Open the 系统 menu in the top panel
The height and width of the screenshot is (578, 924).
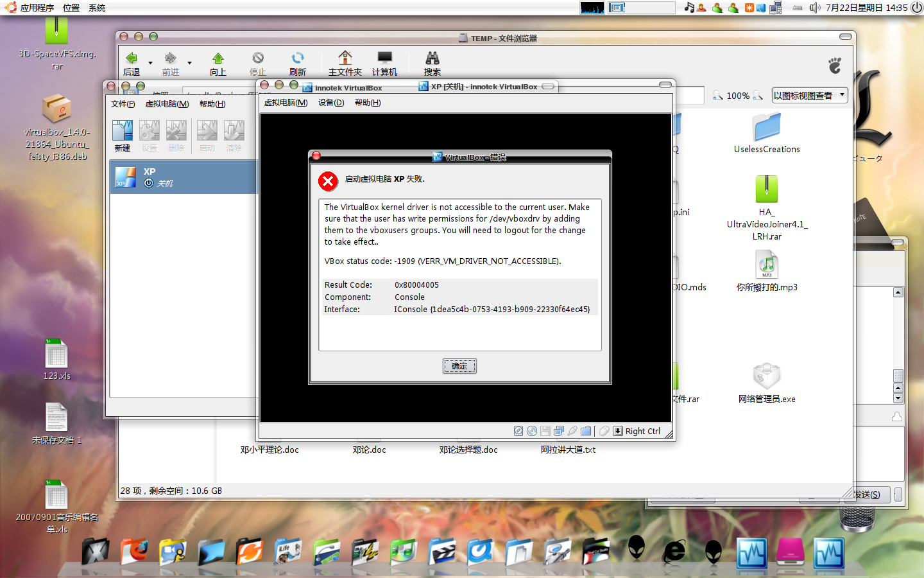(97, 8)
